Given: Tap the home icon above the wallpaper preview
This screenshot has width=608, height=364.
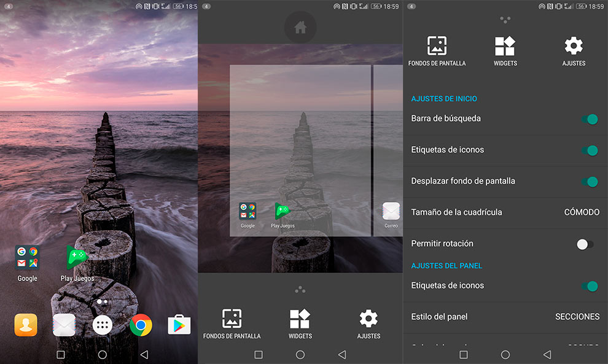Looking at the screenshot, I should [x=300, y=27].
